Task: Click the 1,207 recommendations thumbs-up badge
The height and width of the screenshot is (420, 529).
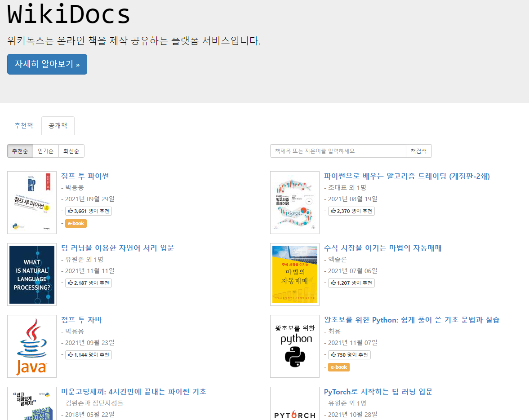Action: (351, 283)
